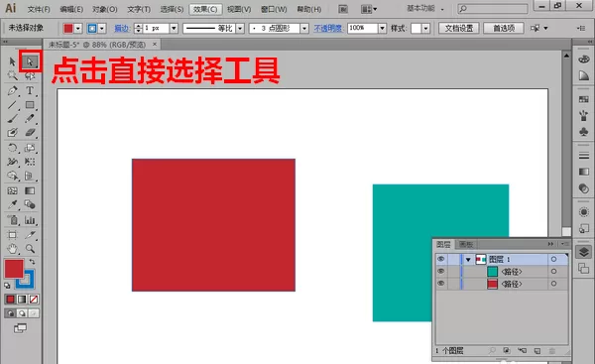Image resolution: width=595 pixels, height=364 pixels.
Task: Select the Direct Selection tool
Action: [x=30, y=61]
